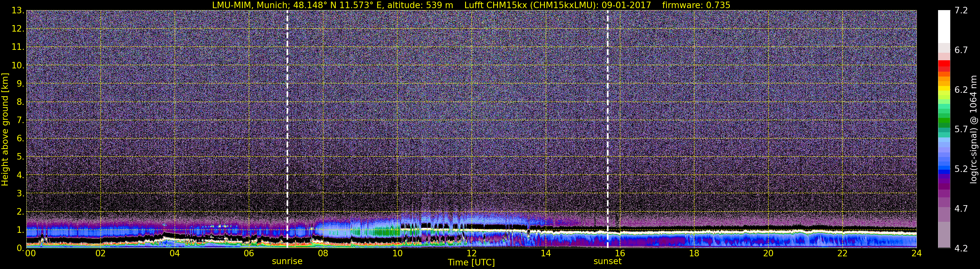Click the time axis tick '20'
This screenshot has height=269, width=980.
tap(768, 253)
